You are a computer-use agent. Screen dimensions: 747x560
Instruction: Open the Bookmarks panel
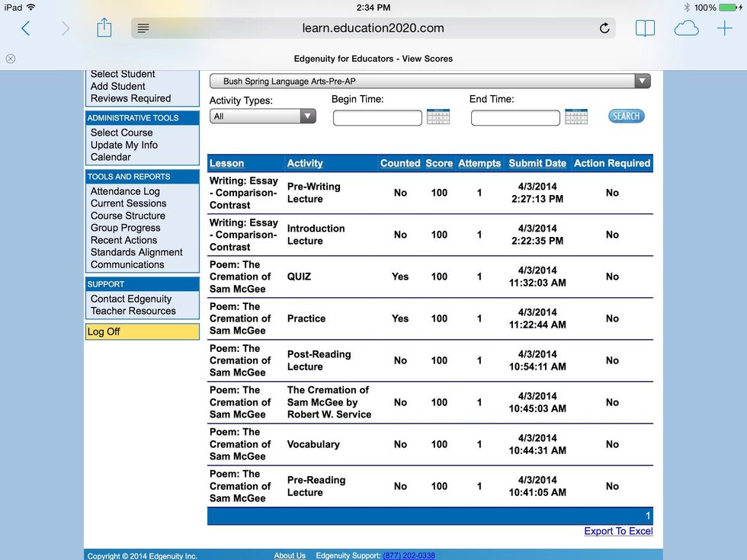point(645,27)
